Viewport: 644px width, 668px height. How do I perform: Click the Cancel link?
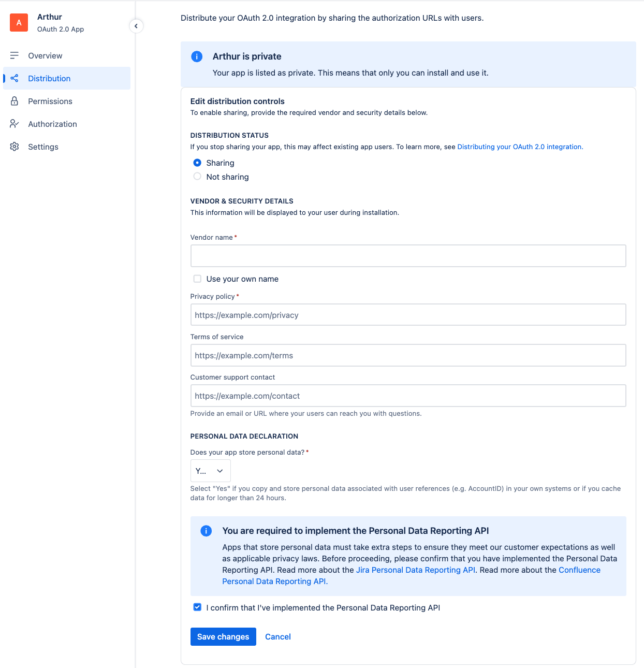(278, 636)
